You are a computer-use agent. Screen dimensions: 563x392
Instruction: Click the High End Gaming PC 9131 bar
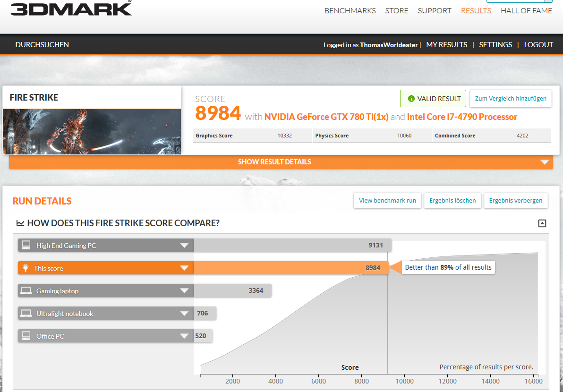(x=292, y=246)
